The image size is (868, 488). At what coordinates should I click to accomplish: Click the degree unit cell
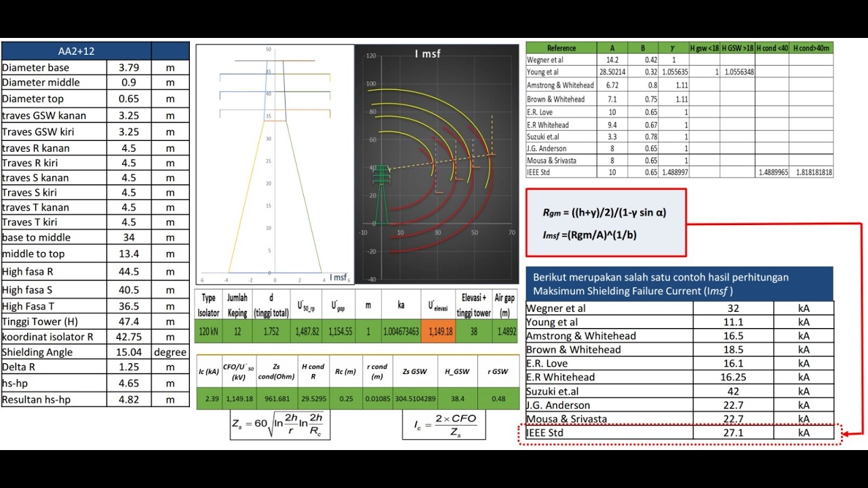(170, 352)
